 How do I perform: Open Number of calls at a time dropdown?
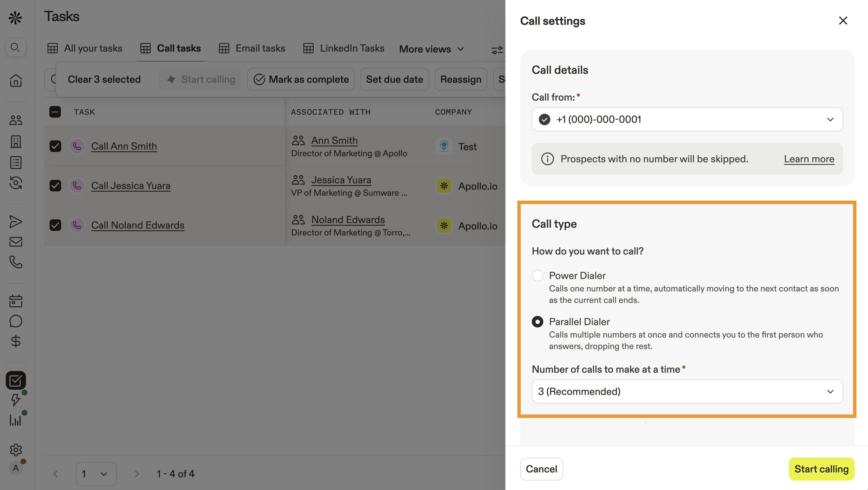point(687,391)
